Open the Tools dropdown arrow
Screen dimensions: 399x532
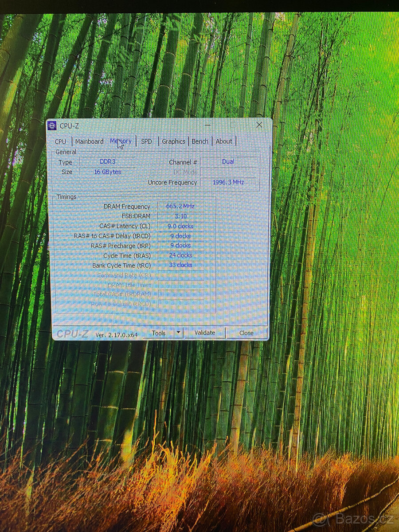[177, 332]
